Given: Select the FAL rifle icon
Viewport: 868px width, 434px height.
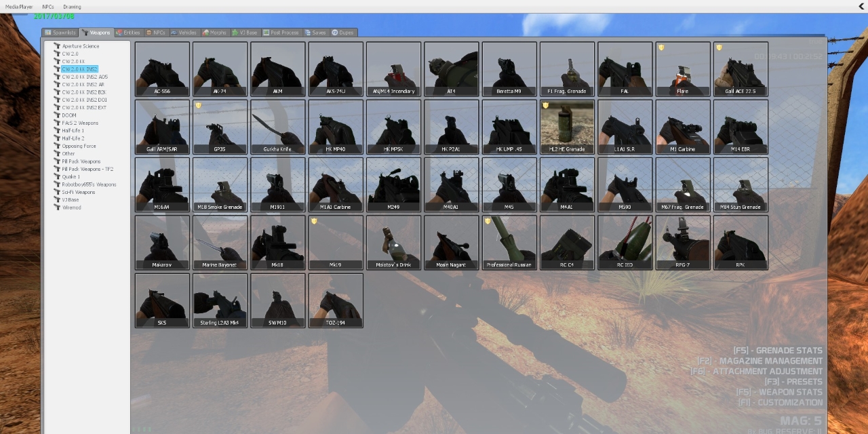Looking at the screenshot, I should [625, 69].
